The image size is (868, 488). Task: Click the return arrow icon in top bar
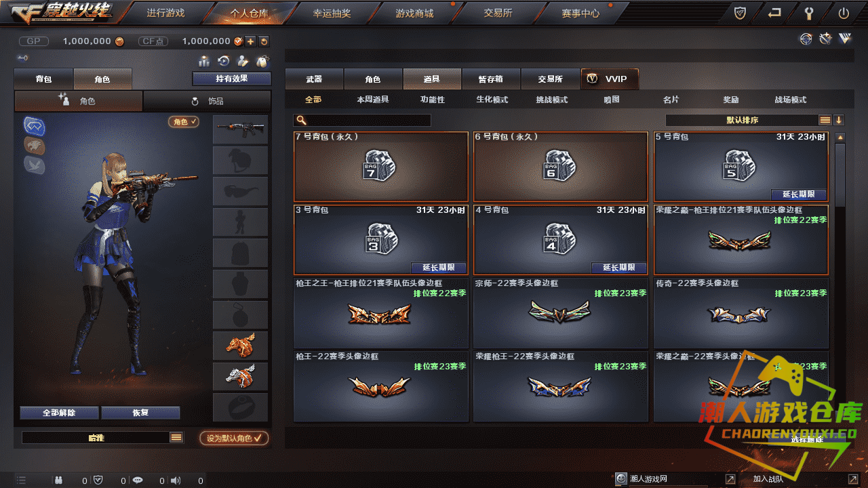tap(774, 13)
